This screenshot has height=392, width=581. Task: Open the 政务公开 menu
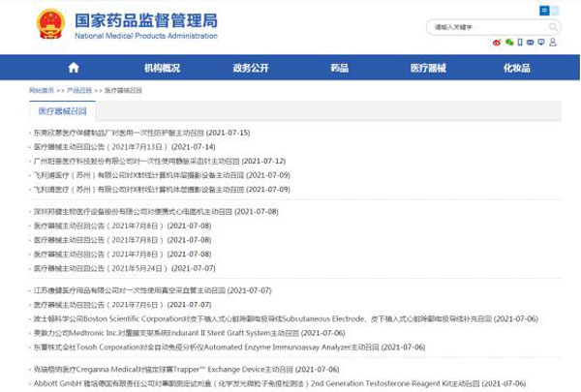[252, 68]
